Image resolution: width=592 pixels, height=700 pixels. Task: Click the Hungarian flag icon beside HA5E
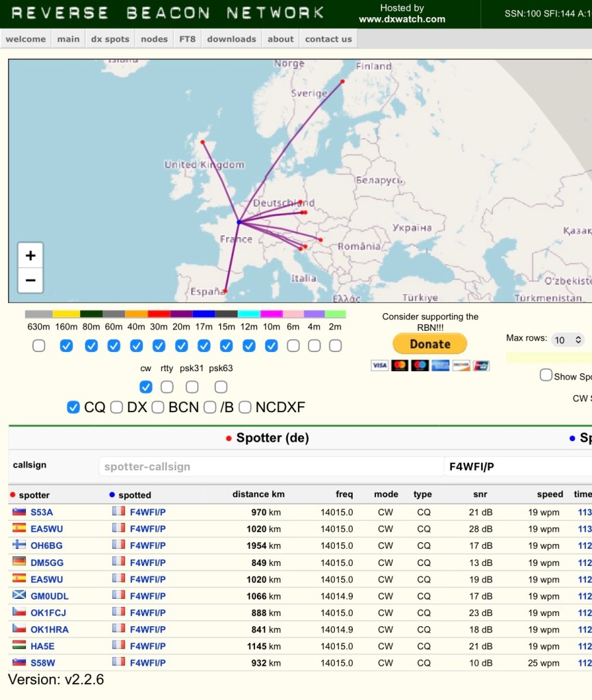(x=18, y=646)
